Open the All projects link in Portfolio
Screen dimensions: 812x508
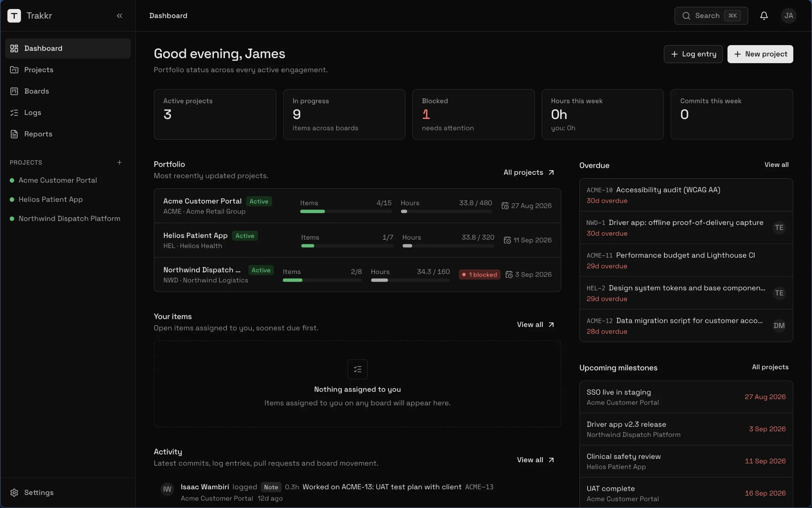coord(529,172)
